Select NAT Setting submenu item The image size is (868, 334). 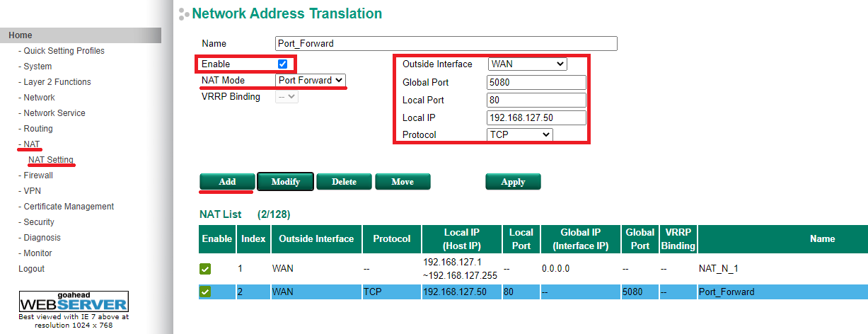tap(51, 160)
